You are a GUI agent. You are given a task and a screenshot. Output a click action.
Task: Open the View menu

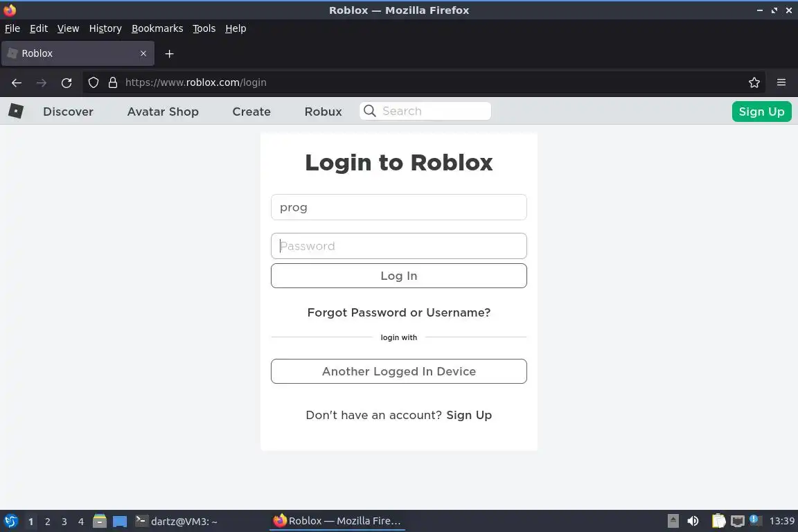(x=68, y=28)
